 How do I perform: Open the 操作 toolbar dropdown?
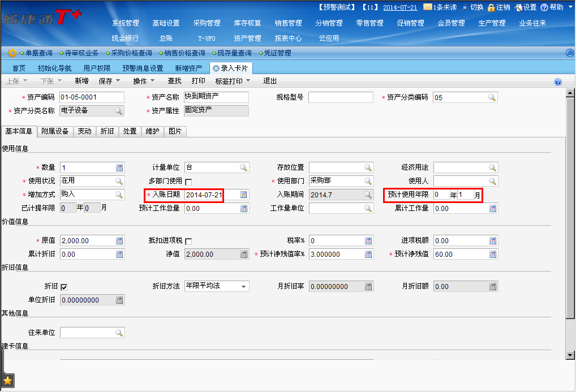(x=144, y=81)
